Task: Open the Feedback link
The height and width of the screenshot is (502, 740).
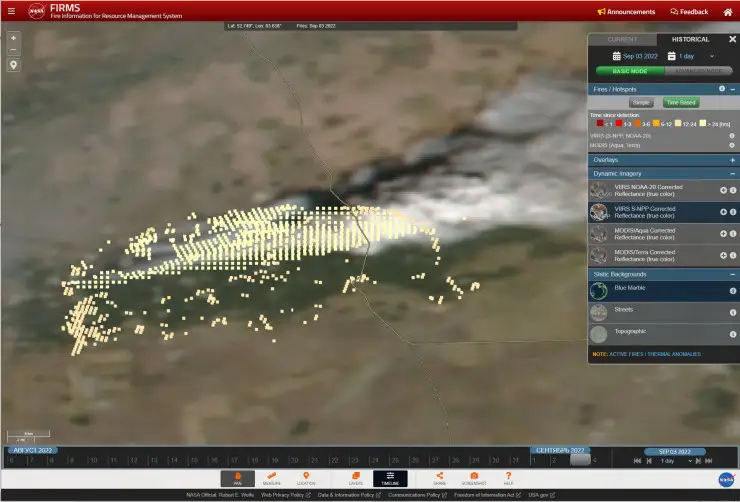Action: point(688,12)
